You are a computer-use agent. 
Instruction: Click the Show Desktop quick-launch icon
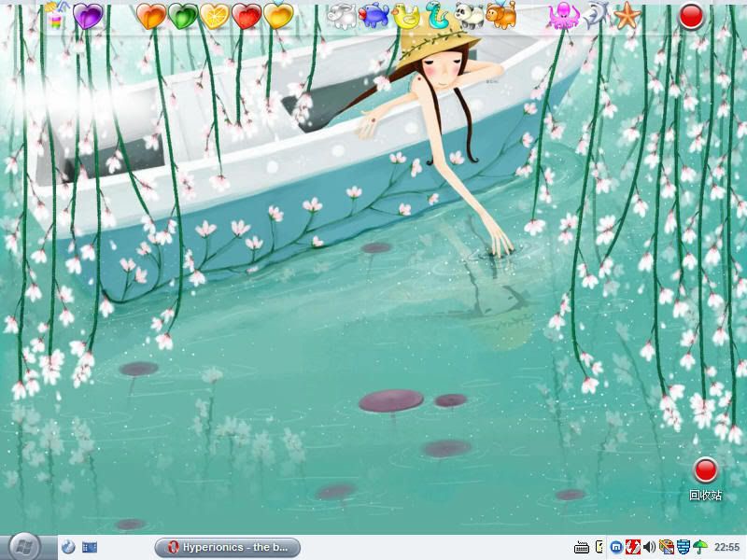click(x=89, y=547)
